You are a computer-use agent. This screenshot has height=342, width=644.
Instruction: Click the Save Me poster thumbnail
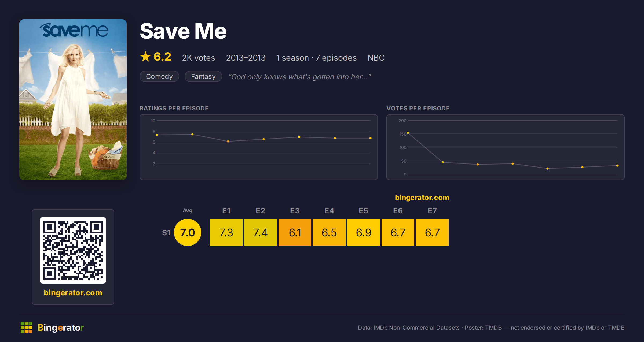tap(73, 100)
